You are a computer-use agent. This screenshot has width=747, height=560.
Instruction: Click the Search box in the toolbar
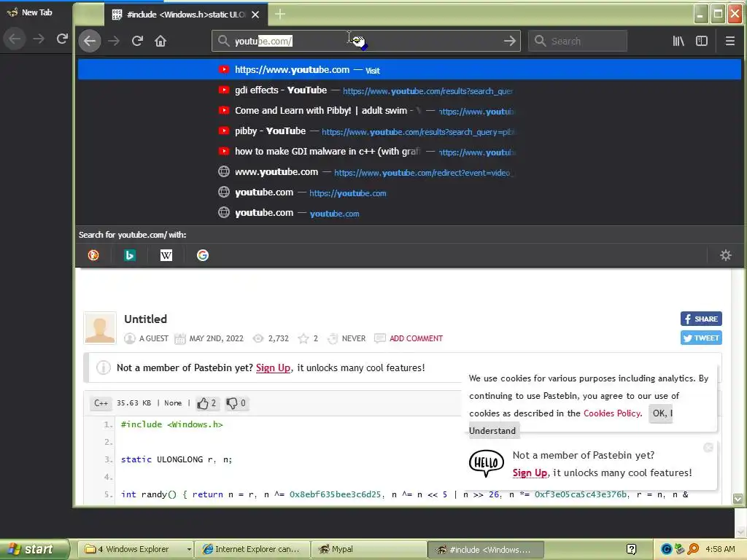click(578, 41)
